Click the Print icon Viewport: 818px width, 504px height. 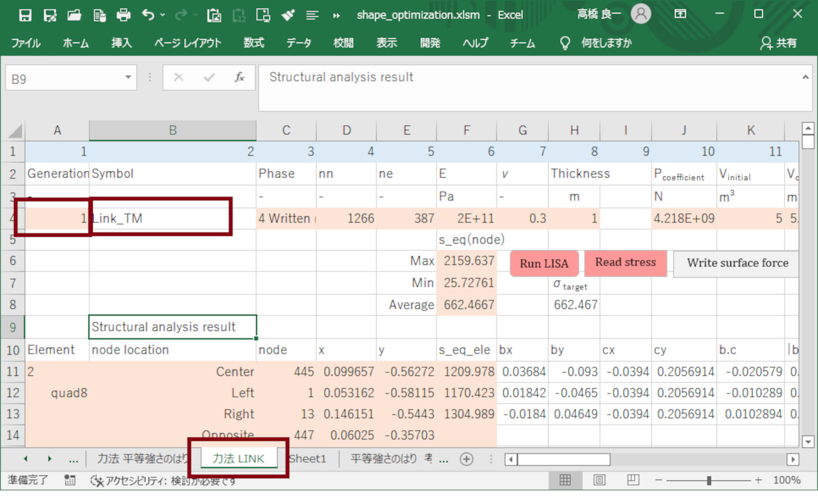[123, 15]
